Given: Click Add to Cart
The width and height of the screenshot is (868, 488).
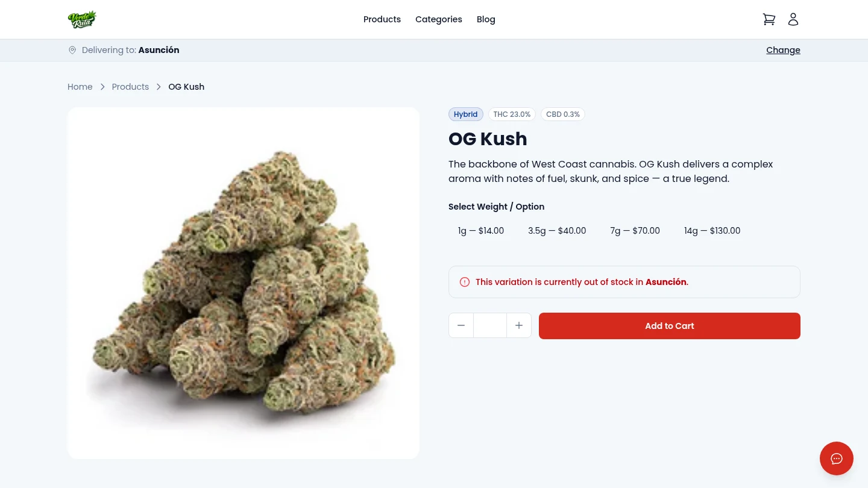Looking at the screenshot, I should (669, 325).
